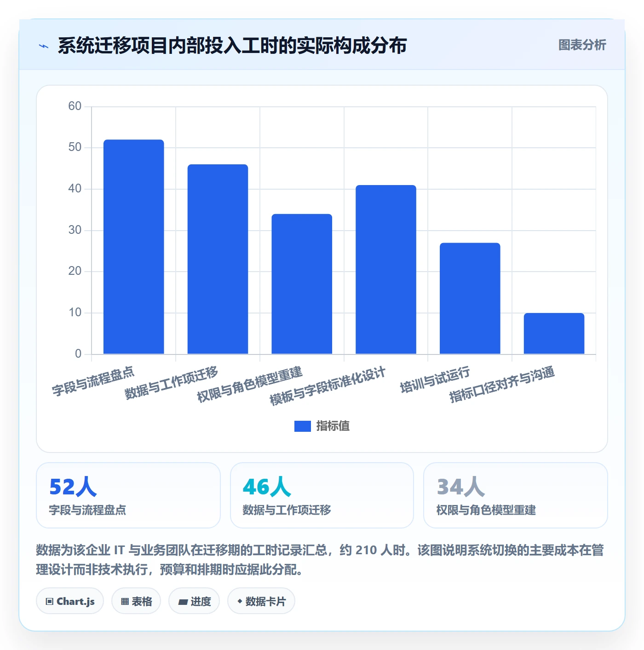Click the grid icon in the 表格 tag
The width and height of the screenshot is (644, 650).
pos(125,602)
